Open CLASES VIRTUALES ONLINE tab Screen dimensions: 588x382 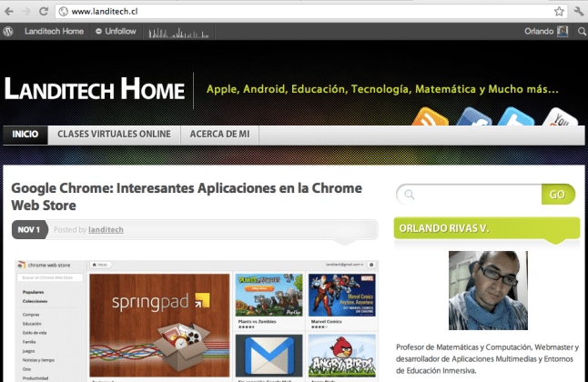click(114, 135)
